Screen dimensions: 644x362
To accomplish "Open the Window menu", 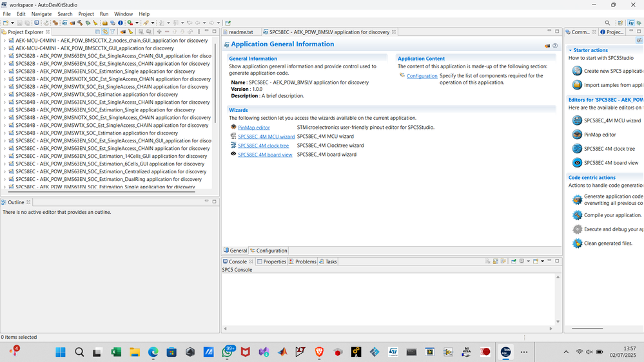I will (123, 14).
